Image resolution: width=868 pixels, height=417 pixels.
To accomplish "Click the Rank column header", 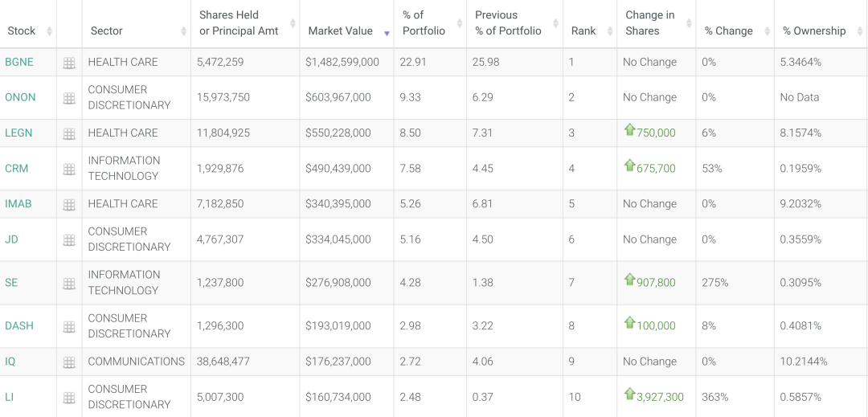I will [583, 31].
